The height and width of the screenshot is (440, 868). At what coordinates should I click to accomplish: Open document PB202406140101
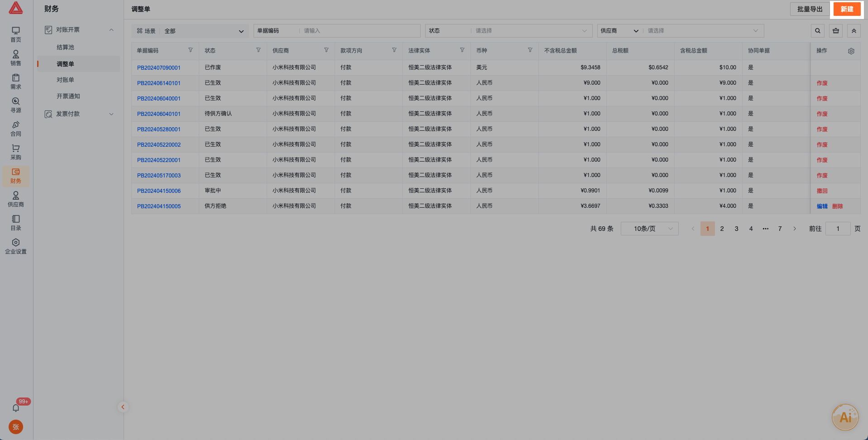(x=159, y=83)
